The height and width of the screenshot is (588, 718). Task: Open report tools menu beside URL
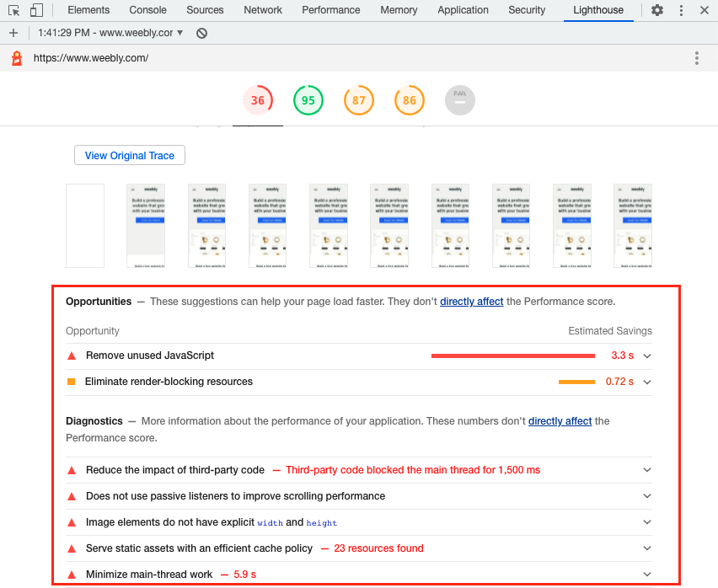pyautogui.click(x=696, y=58)
